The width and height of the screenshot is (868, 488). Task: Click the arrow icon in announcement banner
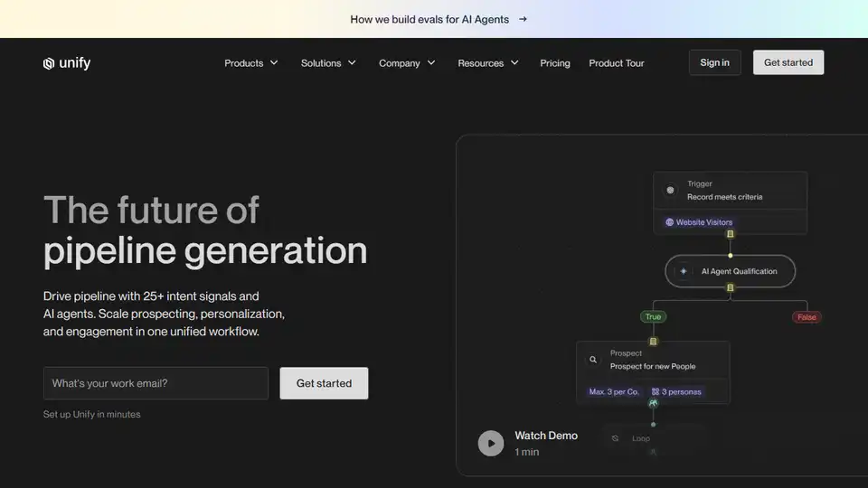click(x=524, y=19)
